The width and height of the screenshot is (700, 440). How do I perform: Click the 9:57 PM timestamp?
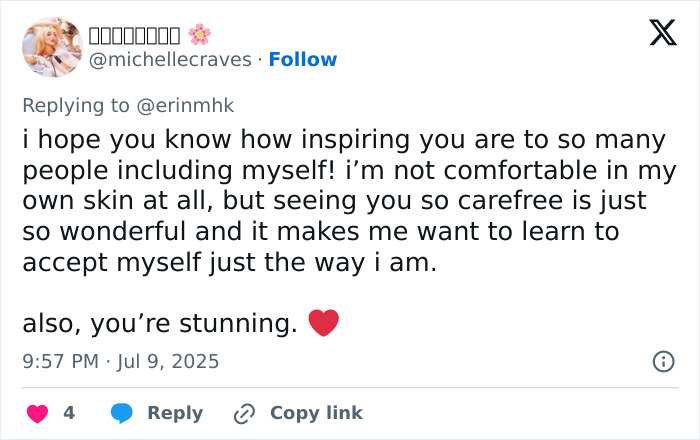point(59,361)
